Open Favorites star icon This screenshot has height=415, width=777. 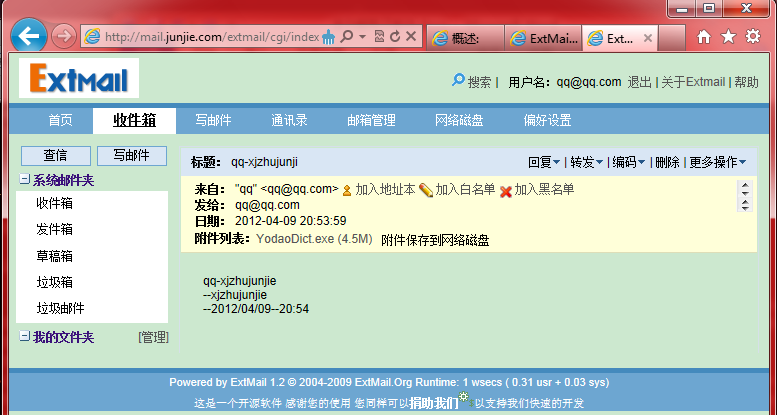728,37
